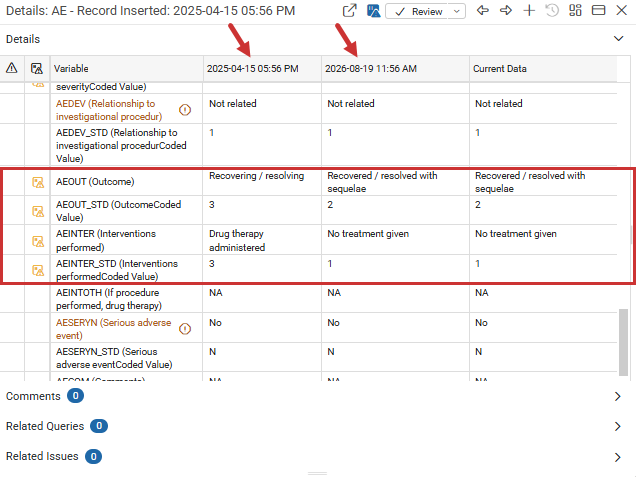Image resolution: width=636 pixels, height=477 pixels.
Task: Collapse the Details section chevron
Action: (x=618, y=39)
